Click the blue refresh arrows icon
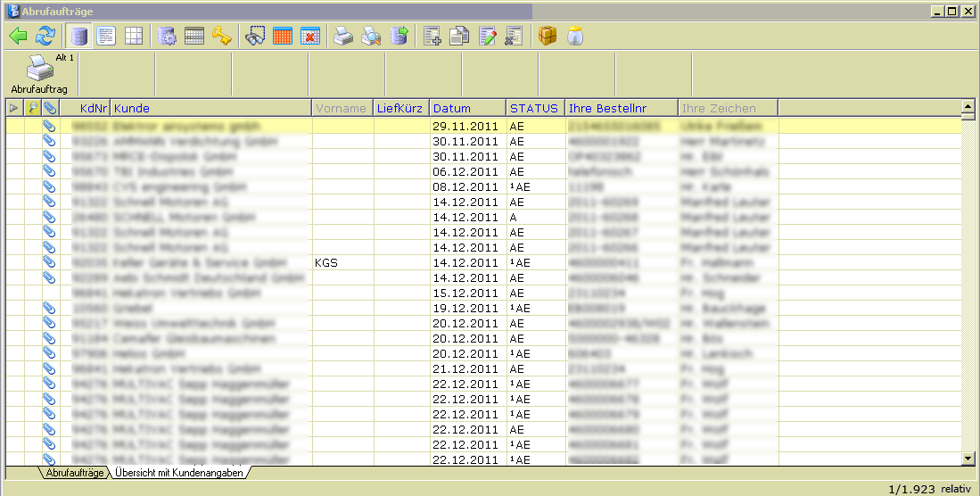Image resolution: width=980 pixels, height=496 pixels. [45, 36]
